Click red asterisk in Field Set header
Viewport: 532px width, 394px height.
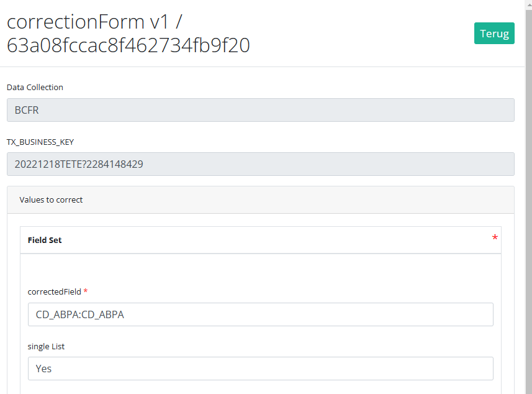(x=495, y=238)
